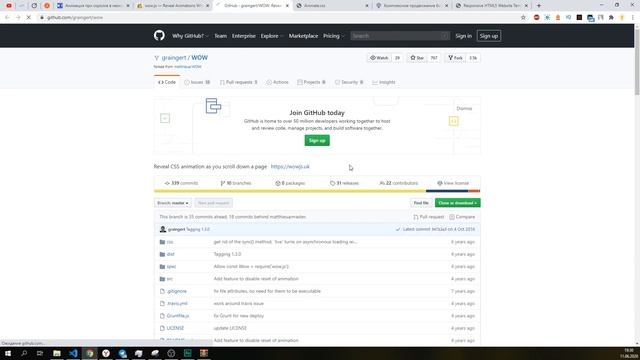Switch to the Pull requests tab
Image resolution: width=640 pixels, height=360 pixels.
[239, 82]
